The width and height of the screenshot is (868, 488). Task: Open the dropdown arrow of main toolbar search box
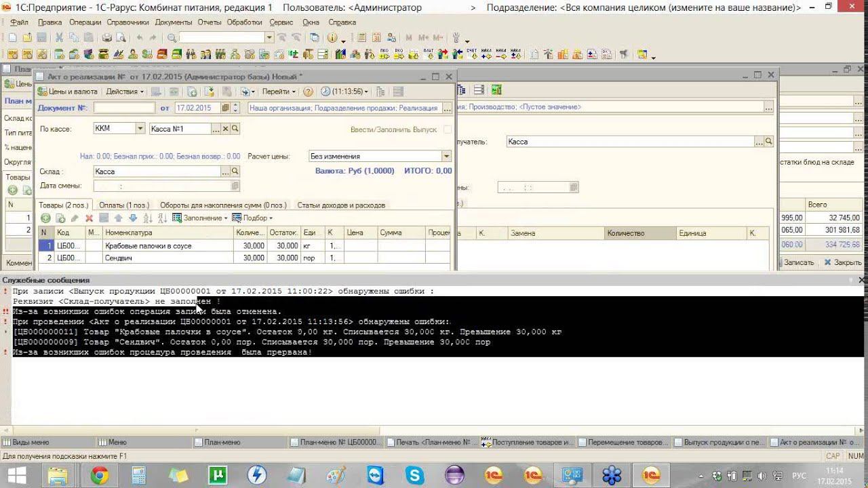click(269, 38)
